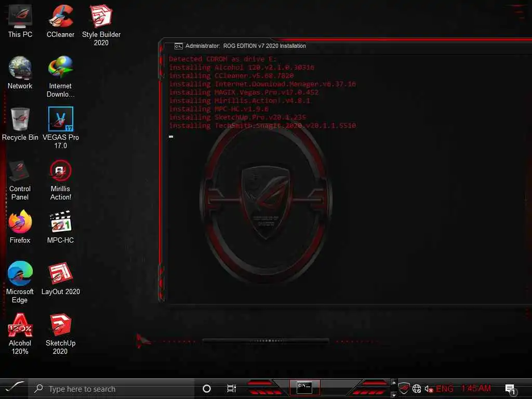Switch input language via ENG indicator
Screen dimensions: 532x399
(445, 389)
